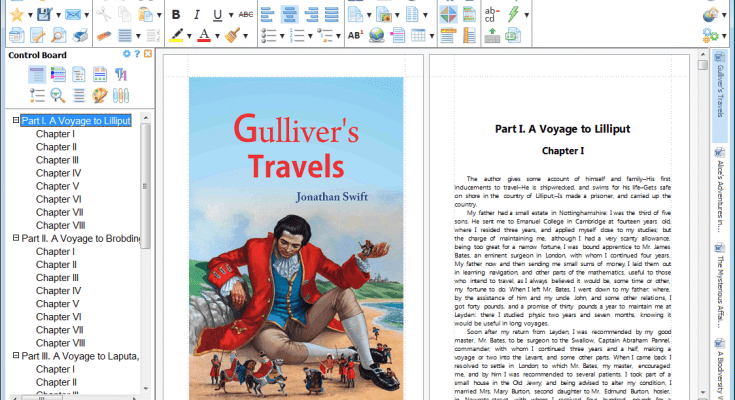Screen dimensions: 735x400
Task: Click the clipboard Paste icon
Action: click(x=145, y=15)
